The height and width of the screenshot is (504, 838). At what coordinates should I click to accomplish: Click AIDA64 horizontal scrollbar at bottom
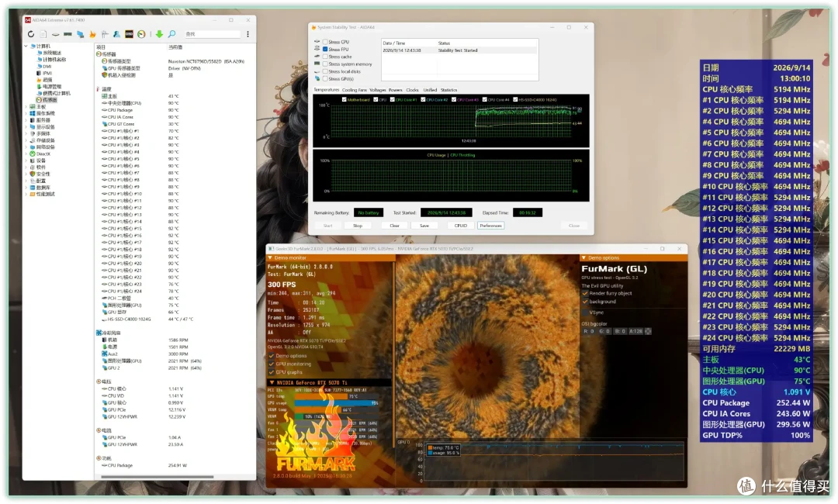pyautogui.click(x=158, y=477)
